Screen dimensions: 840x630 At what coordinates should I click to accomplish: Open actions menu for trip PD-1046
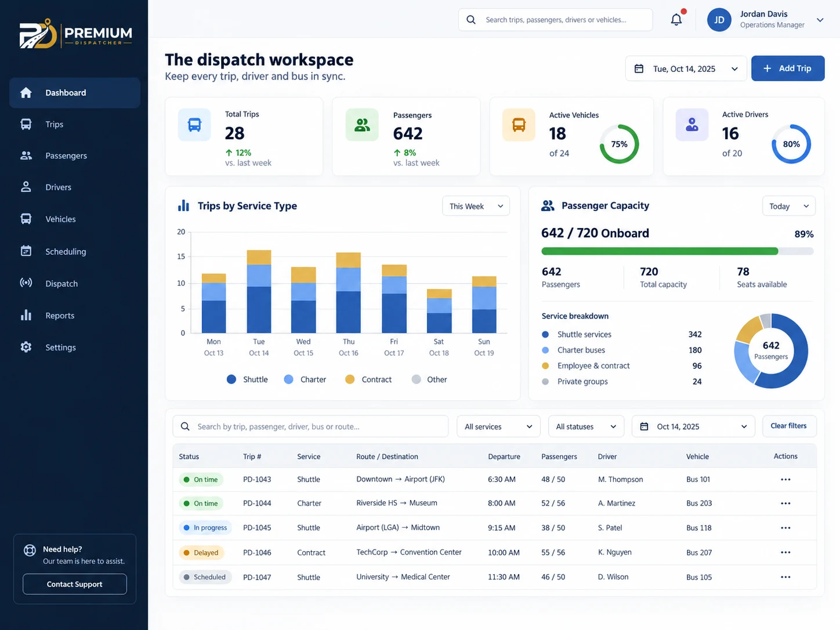pyautogui.click(x=785, y=553)
